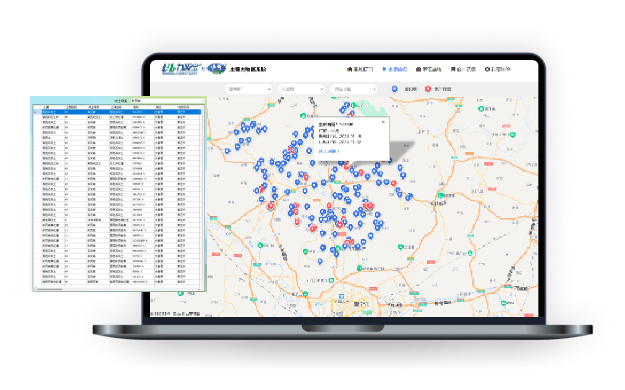This screenshot has height=390, width=625.
Task: Open the first top menu item with home icon
Action: point(360,69)
